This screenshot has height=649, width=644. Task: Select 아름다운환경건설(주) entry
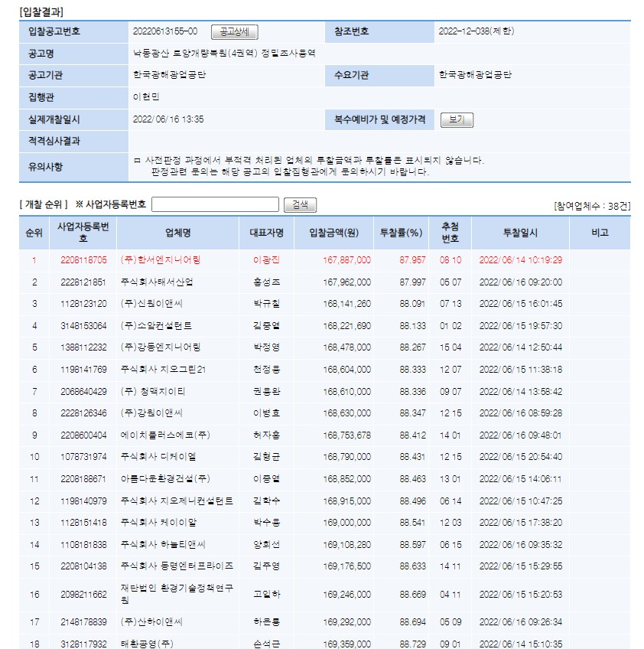tap(165, 479)
